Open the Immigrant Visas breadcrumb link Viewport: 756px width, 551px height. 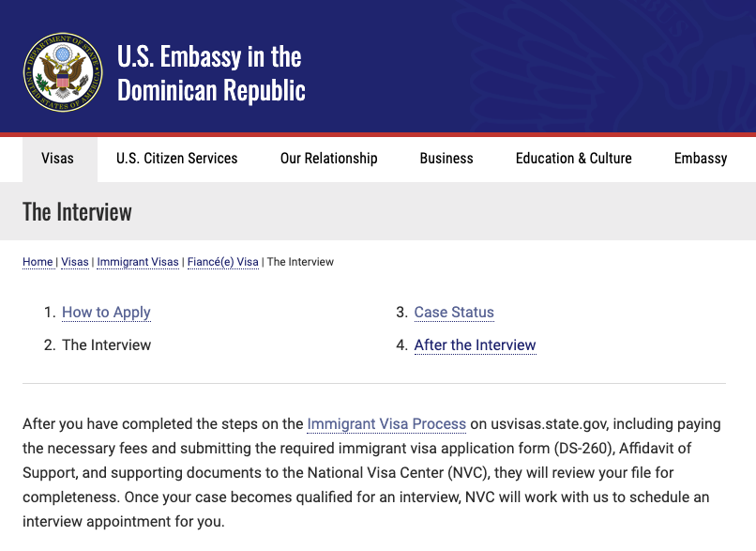(138, 262)
